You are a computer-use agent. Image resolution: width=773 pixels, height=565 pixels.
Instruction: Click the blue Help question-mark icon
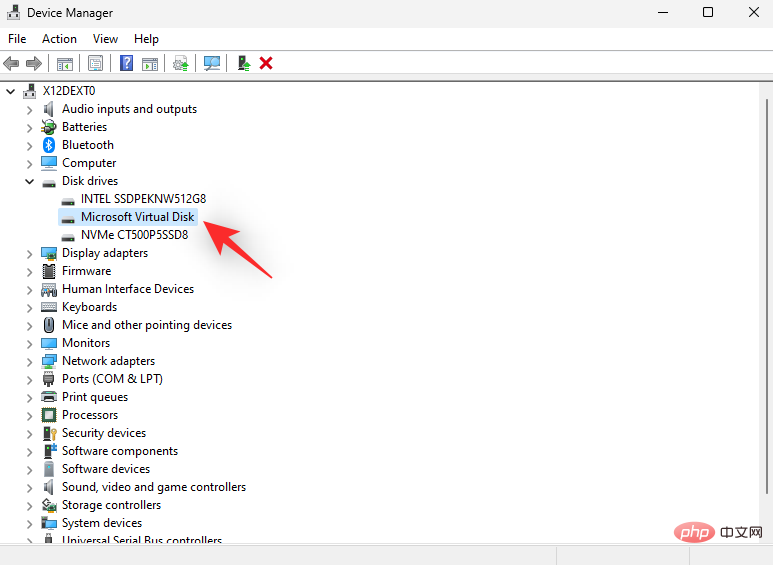pyautogui.click(x=126, y=63)
